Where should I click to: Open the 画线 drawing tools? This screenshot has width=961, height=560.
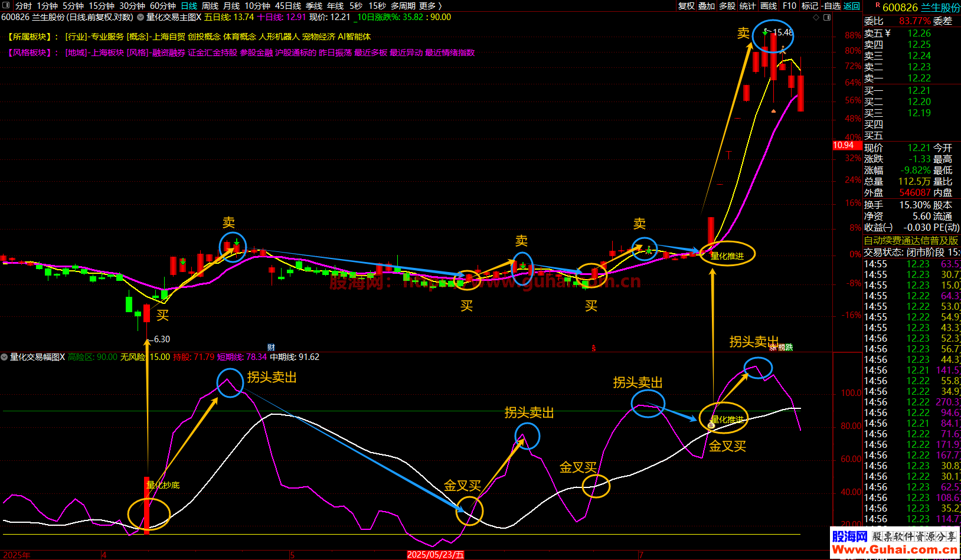[769, 6]
